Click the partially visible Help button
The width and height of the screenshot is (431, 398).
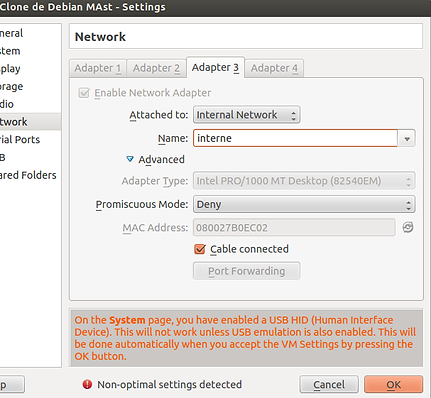pyautogui.click(x=12, y=385)
